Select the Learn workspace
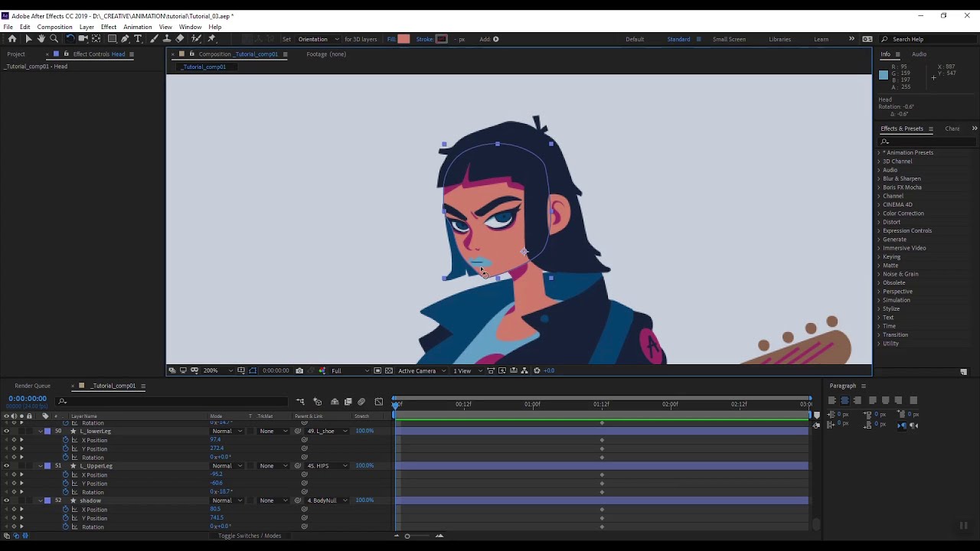Viewport: 980px width, 551px height. click(821, 39)
